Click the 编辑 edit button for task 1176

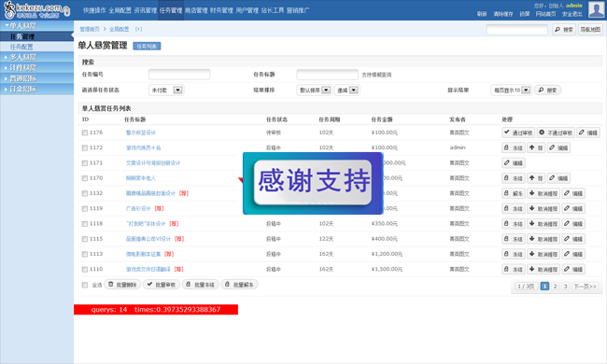(x=588, y=133)
